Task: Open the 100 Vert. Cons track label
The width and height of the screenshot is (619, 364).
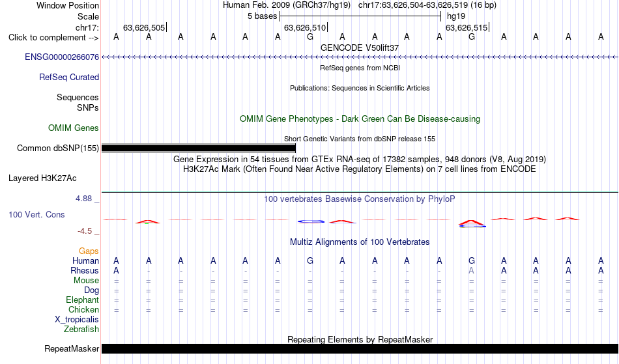Action: point(36,214)
